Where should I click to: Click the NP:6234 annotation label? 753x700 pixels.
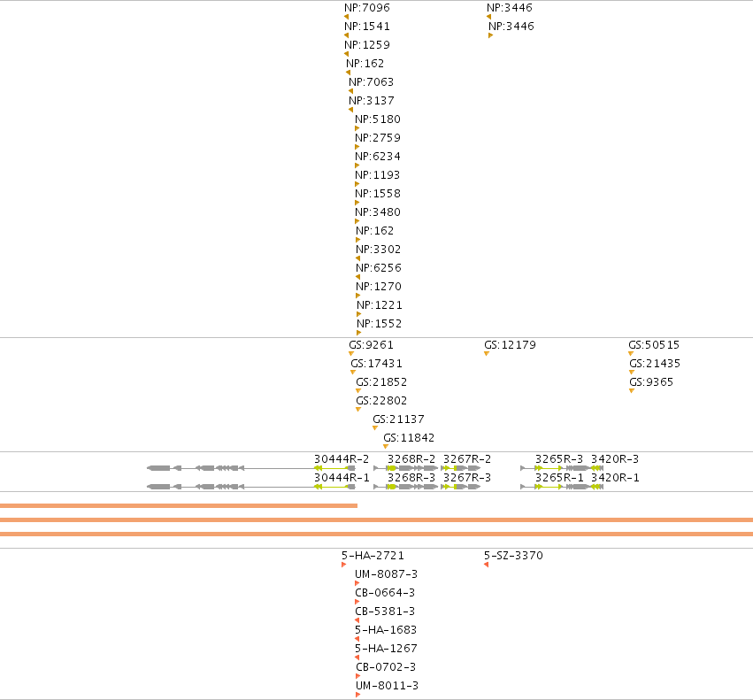point(378,157)
